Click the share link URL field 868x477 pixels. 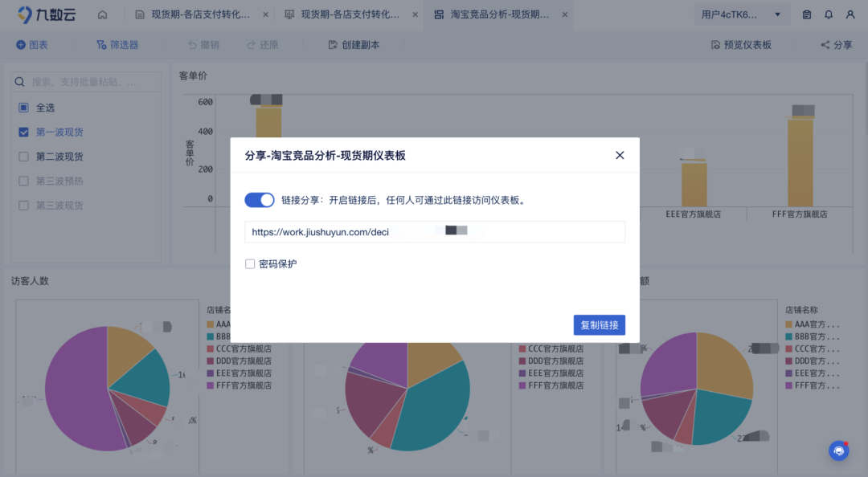[x=434, y=231]
